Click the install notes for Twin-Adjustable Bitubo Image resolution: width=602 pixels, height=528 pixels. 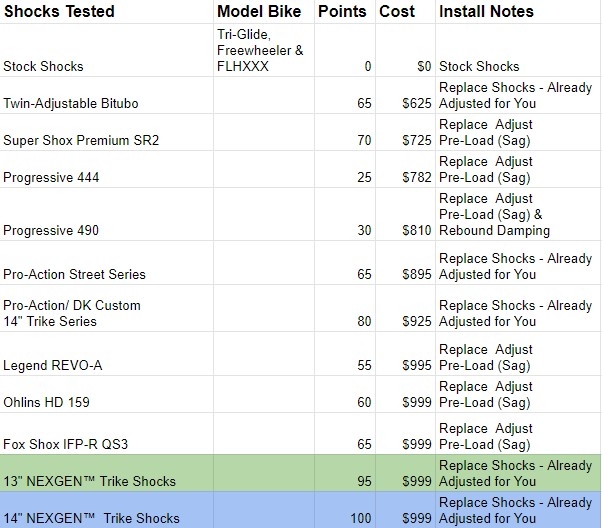tap(518, 95)
